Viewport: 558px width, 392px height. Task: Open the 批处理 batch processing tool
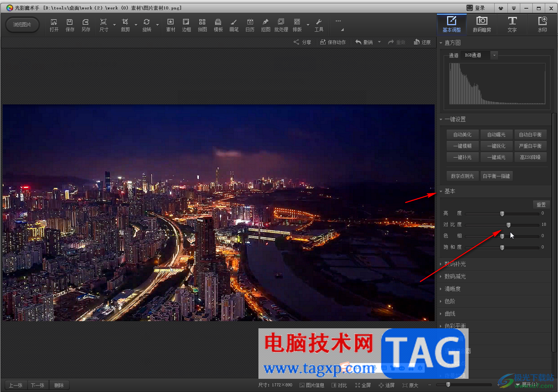pyautogui.click(x=281, y=25)
